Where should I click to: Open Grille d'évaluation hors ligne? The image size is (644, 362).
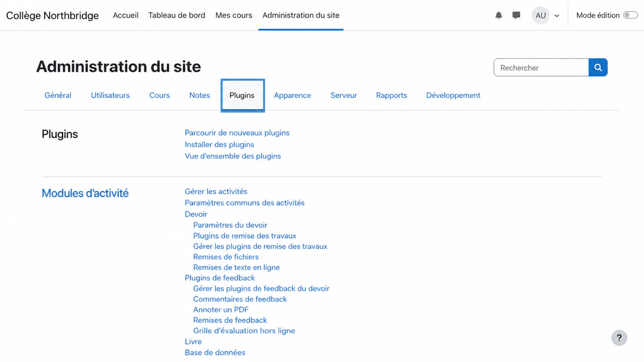pyautogui.click(x=244, y=330)
